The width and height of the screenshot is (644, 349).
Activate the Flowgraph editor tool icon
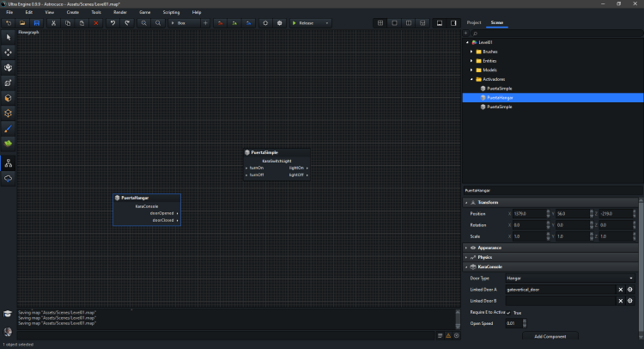[x=9, y=162]
